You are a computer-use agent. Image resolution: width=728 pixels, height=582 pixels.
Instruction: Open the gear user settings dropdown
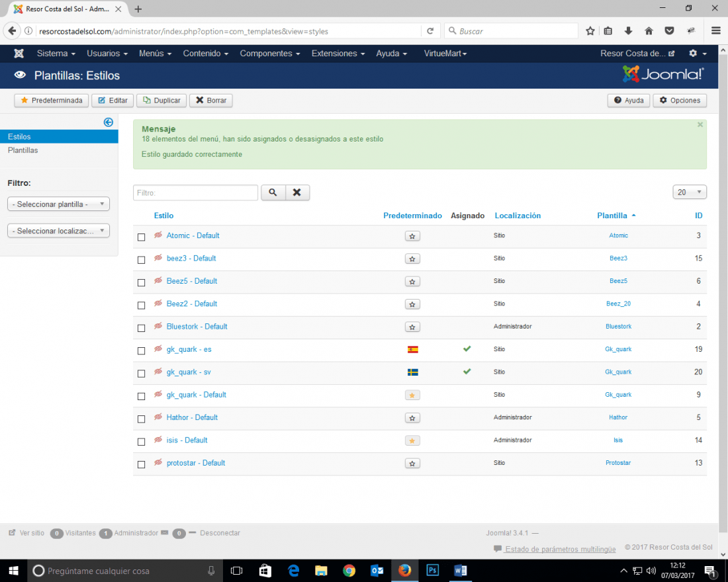tap(698, 54)
